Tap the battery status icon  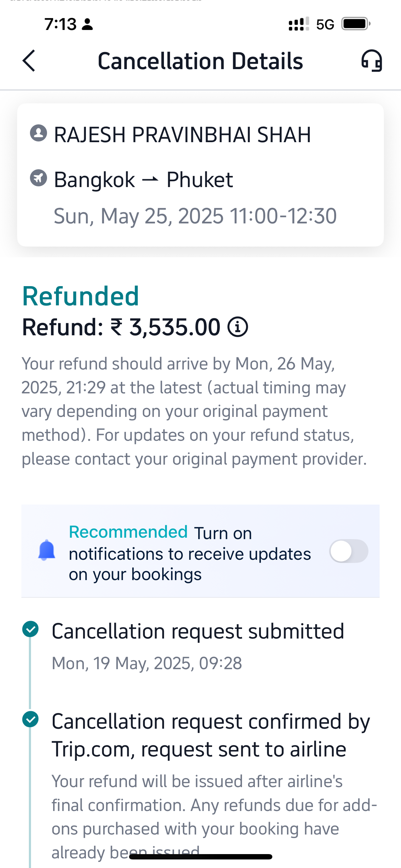[356, 24]
